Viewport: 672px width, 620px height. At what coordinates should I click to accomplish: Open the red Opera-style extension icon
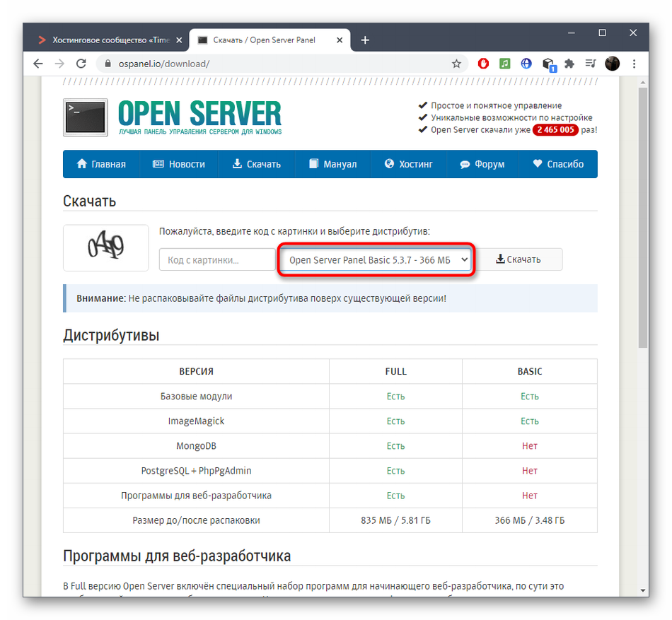coord(483,64)
